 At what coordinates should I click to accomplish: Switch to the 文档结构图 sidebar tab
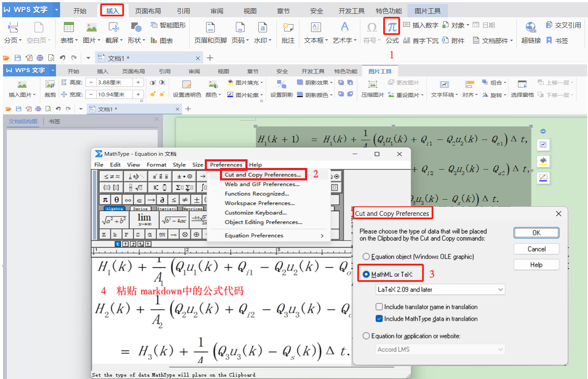pyautogui.click(x=23, y=122)
